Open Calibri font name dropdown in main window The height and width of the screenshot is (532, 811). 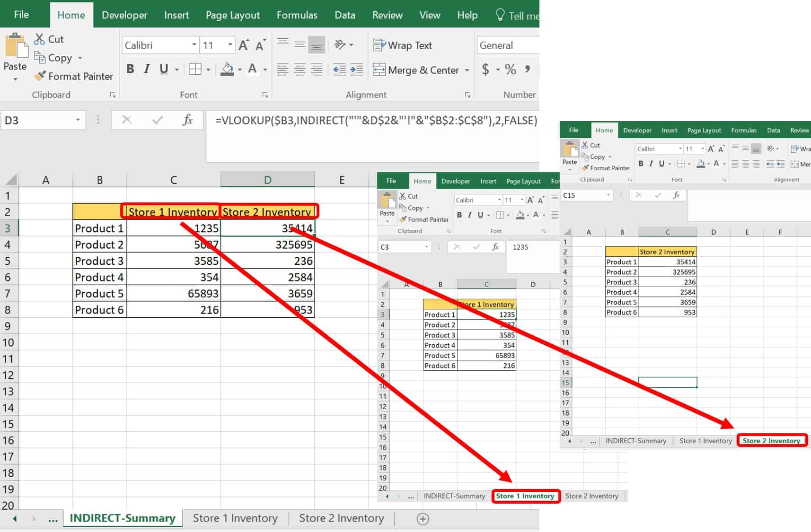tap(194, 45)
